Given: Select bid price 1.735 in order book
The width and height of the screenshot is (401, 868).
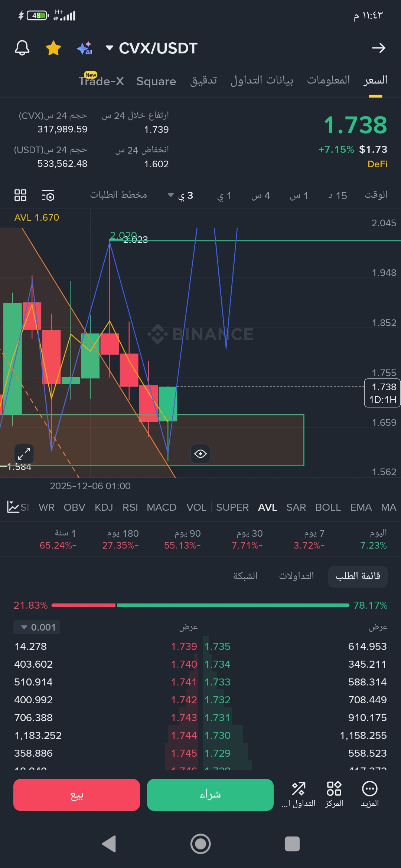Looking at the screenshot, I should point(218,646).
